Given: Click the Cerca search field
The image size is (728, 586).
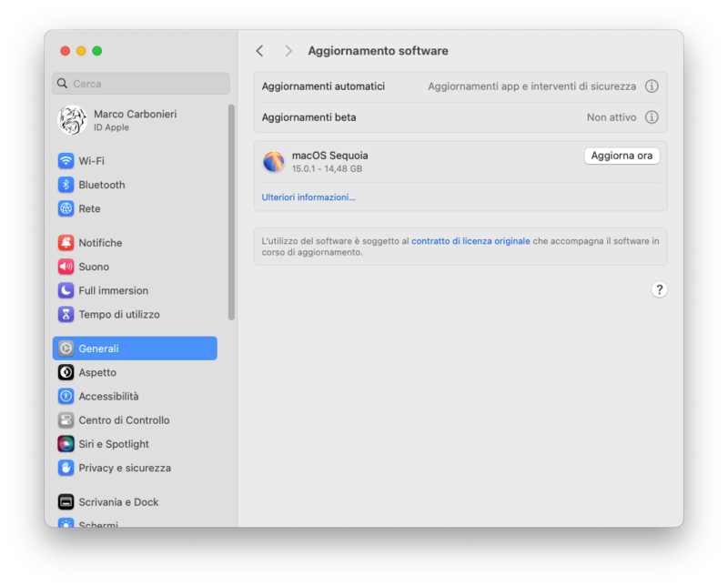Looking at the screenshot, I should click(x=141, y=84).
